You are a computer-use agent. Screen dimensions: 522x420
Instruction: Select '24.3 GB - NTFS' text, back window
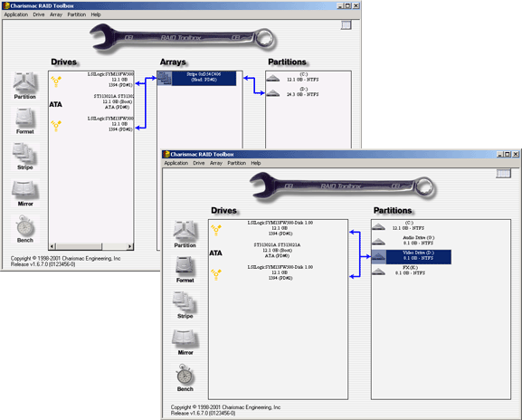click(302, 95)
